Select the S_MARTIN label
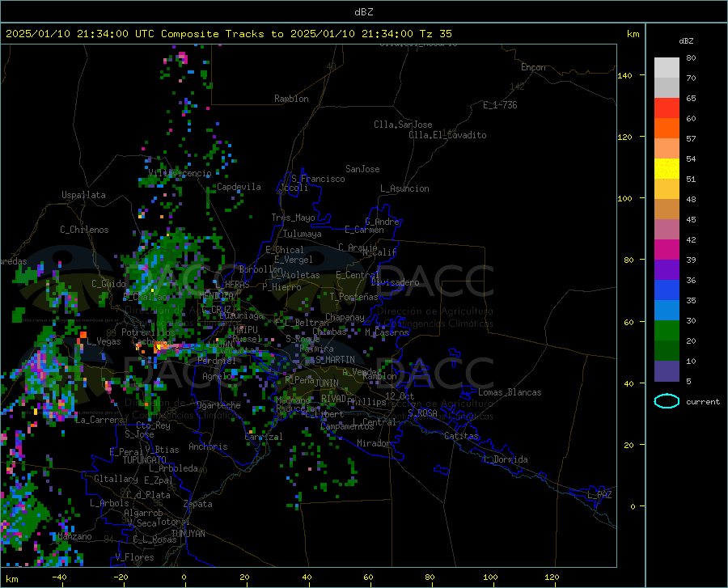The width and height of the screenshot is (728, 588). (x=334, y=360)
